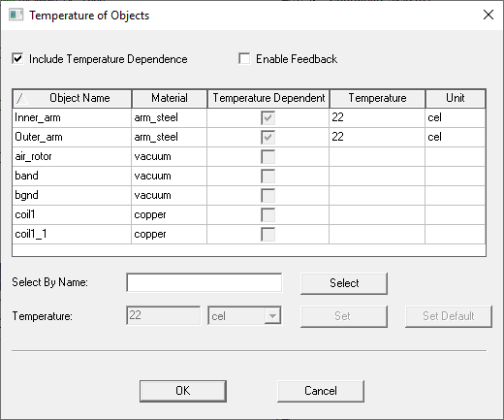Check temperature dependent box for air_rotor
The height and width of the screenshot is (420, 504).
pos(268,157)
